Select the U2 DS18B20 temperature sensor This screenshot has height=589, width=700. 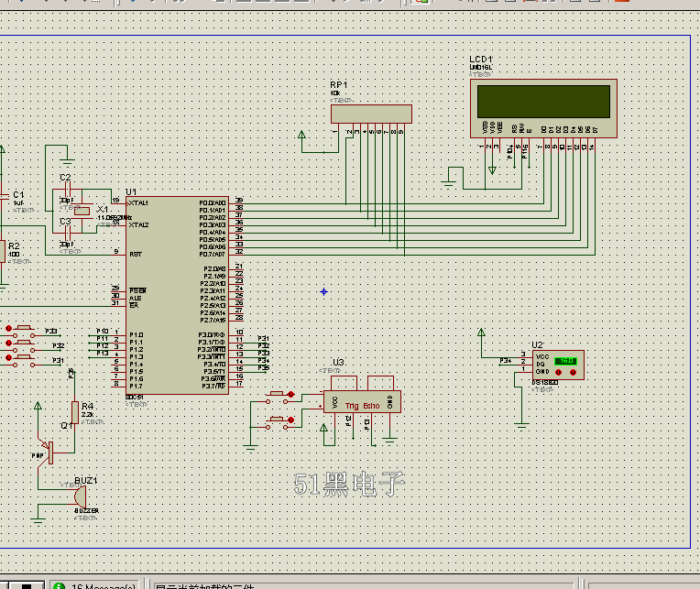point(558,365)
